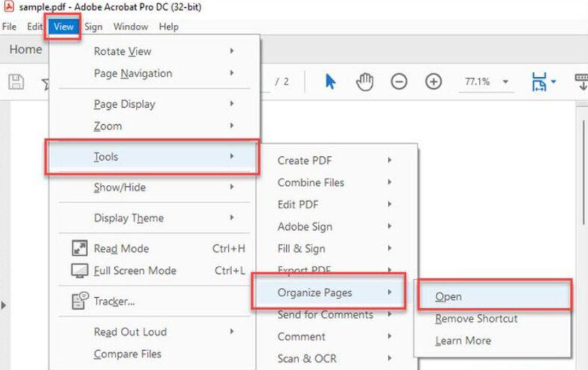This screenshot has width=588, height=370.
Task: Click the Read Mode icon
Action: [x=79, y=249]
